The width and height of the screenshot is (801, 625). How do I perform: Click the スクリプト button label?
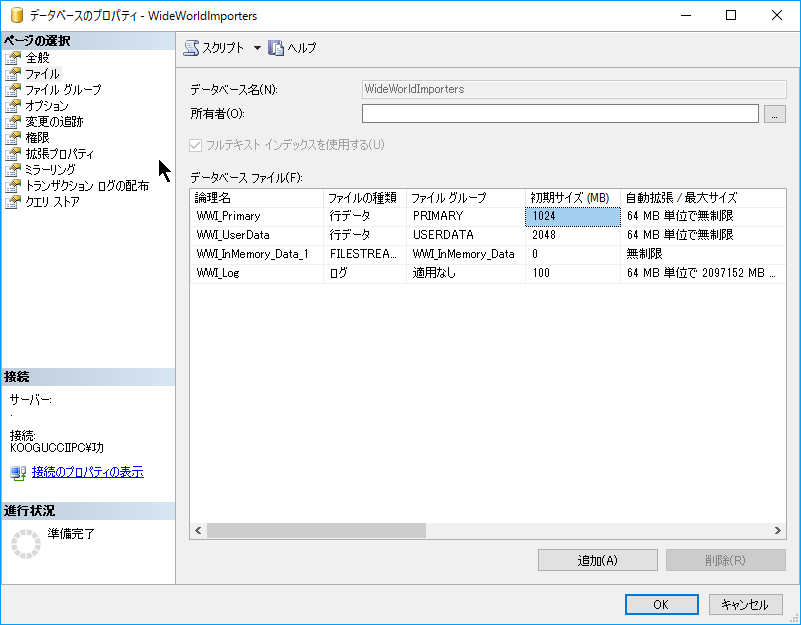point(223,48)
